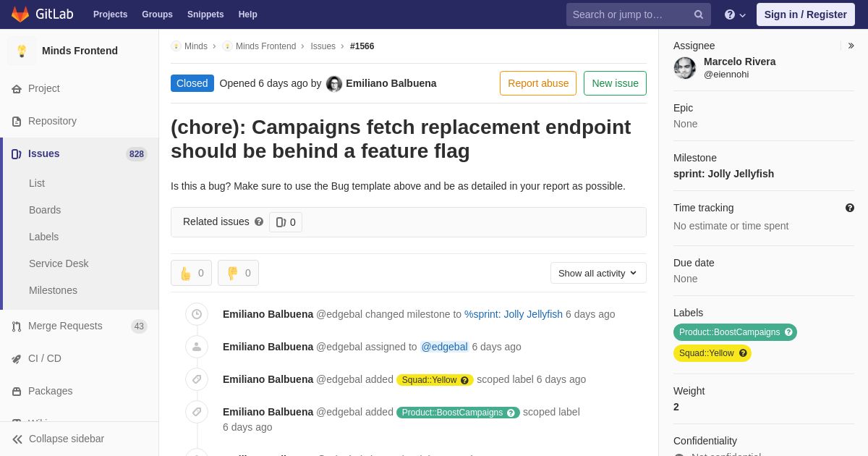Screen dimensions: 868x456
Task: Click help icon on sidebar Squad::Yellow label
Action: [x=743, y=353]
